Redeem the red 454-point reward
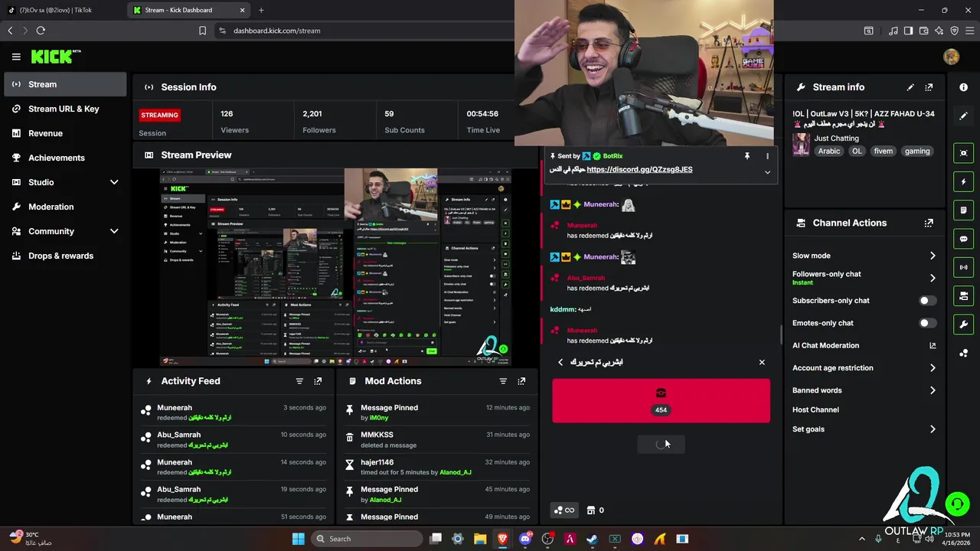980x551 pixels. coord(661,400)
